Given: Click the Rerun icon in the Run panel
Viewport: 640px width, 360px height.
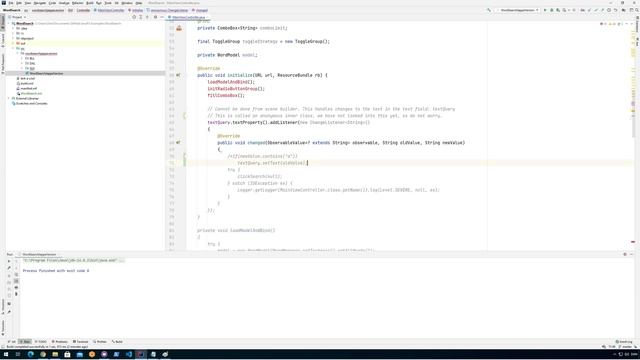Looking at the screenshot, I should click(x=9, y=261).
